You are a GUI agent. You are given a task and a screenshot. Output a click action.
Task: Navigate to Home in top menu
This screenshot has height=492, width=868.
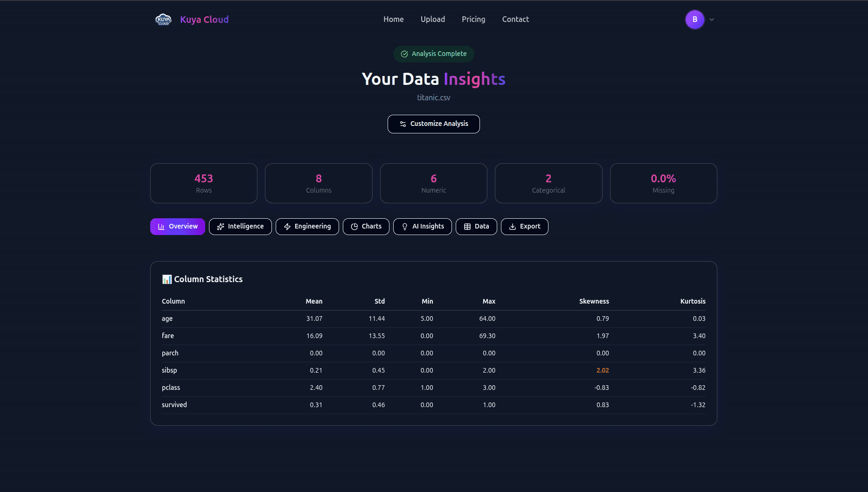[x=394, y=20]
